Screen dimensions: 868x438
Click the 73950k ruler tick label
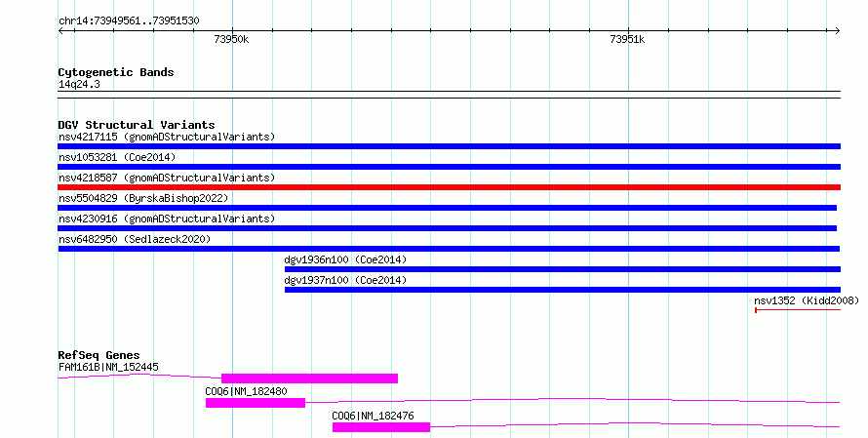pyautogui.click(x=231, y=39)
